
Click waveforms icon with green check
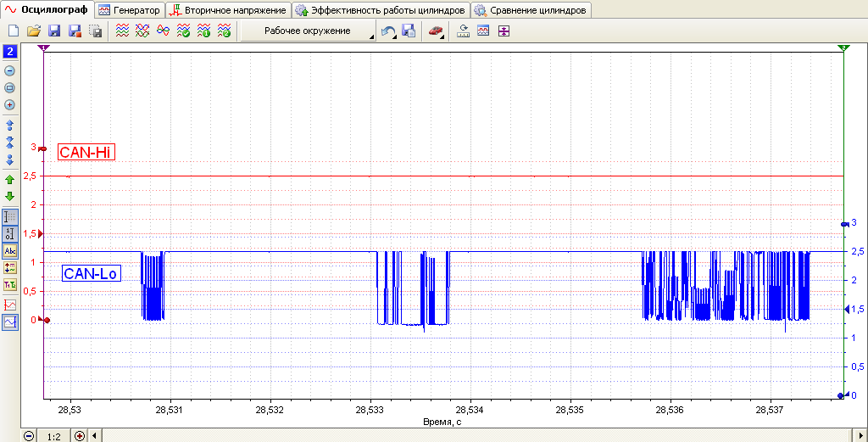tap(183, 31)
